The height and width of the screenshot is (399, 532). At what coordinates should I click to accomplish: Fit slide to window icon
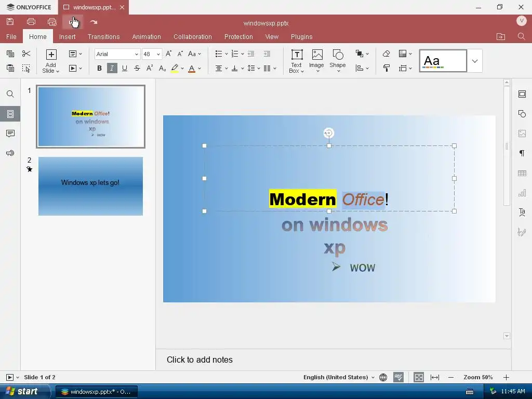(x=419, y=377)
